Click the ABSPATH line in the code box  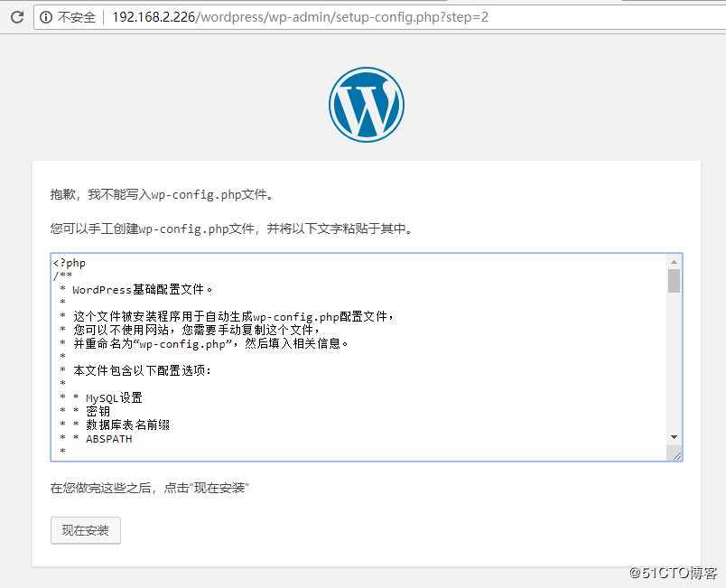[108, 439]
